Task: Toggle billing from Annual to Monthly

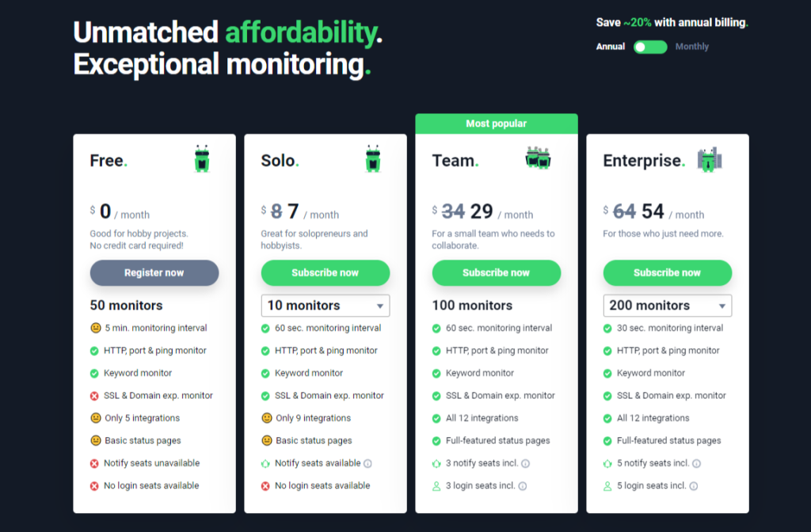Action: pos(649,47)
